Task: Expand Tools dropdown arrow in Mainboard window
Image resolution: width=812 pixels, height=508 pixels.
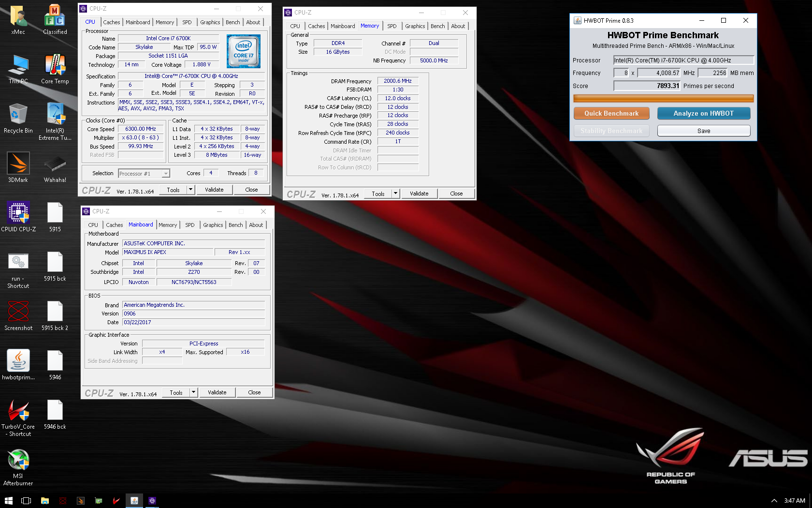Action: tap(193, 392)
